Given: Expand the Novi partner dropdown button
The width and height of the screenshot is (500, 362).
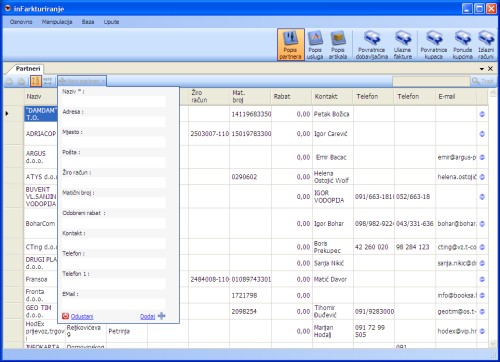Looking at the screenshot, I should pos(82,81).
